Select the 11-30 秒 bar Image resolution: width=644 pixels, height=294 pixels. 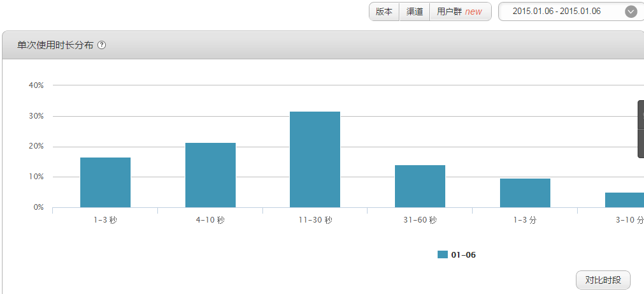pyautogui.click(x=315, y=159)
